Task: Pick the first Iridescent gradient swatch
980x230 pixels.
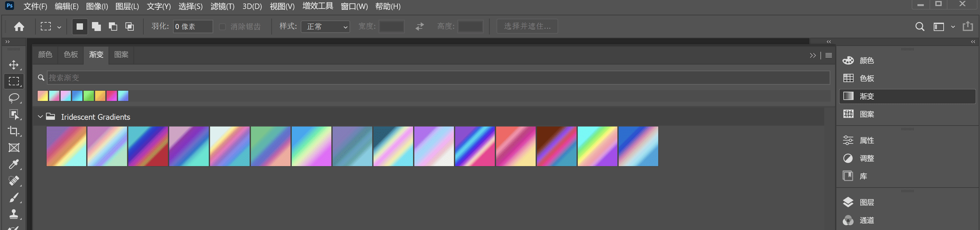Action: point(66,146)
